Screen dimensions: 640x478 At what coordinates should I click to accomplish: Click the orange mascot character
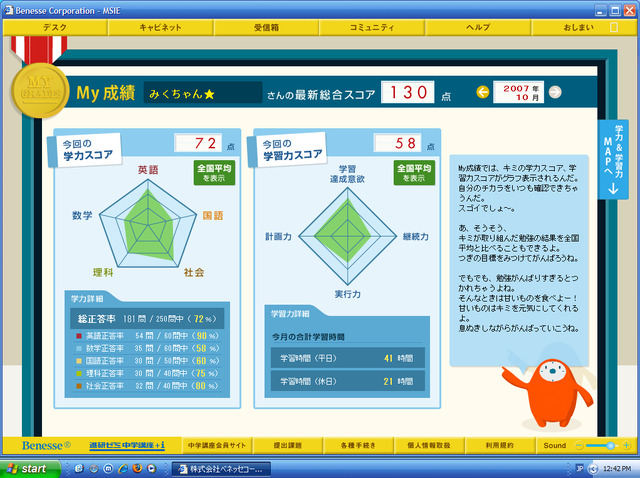[548, 393]
